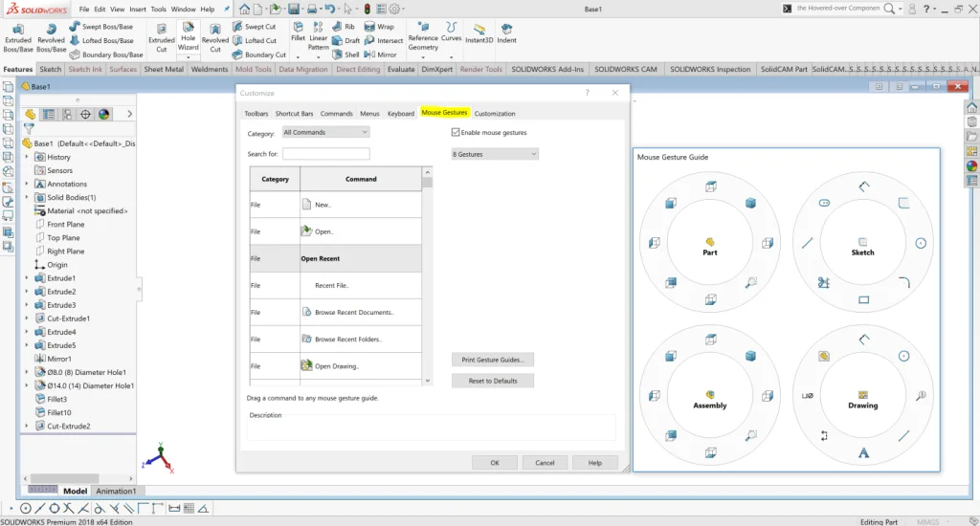
Task: Expand the Annotations tree node
Action: coord(27,185)
